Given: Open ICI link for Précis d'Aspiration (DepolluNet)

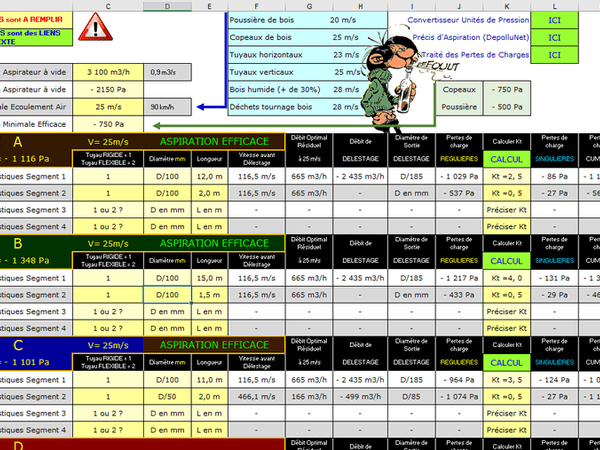Looking at the screenshot, I should pos(555,38).
